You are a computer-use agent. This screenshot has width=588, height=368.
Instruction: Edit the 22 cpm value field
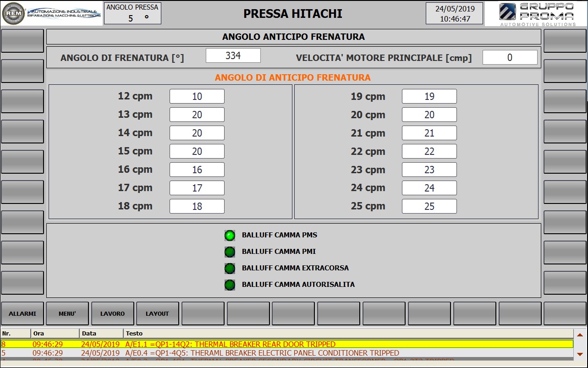coord(429,151)
